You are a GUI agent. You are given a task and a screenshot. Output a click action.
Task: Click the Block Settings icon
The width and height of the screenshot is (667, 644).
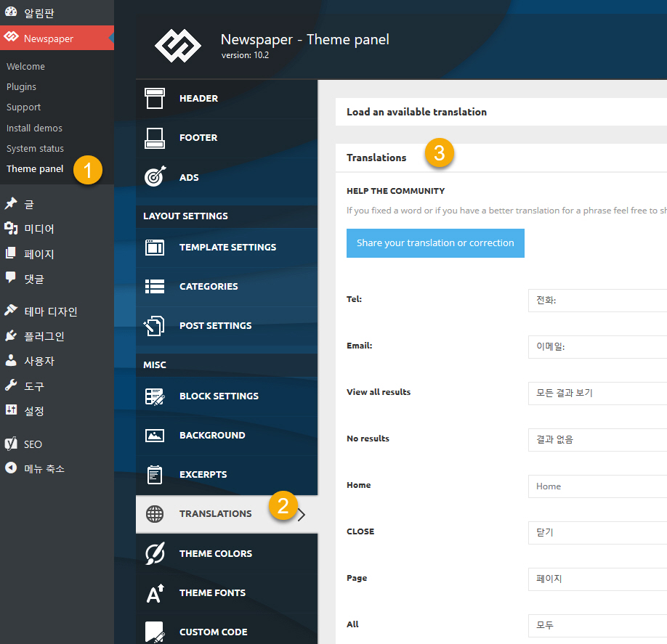click(x=155, y=396)
